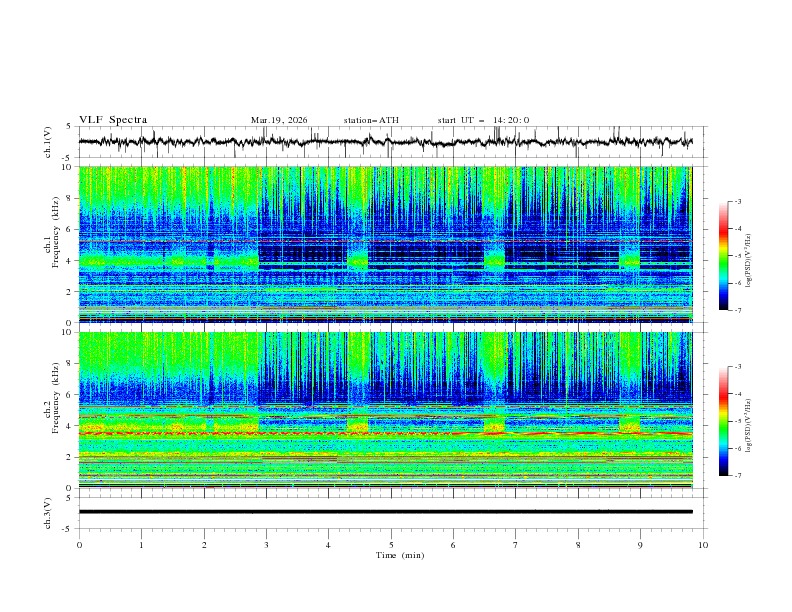
Task: Click the ch.1 frequency axis "8" tick label
Action: pos(70,198)
